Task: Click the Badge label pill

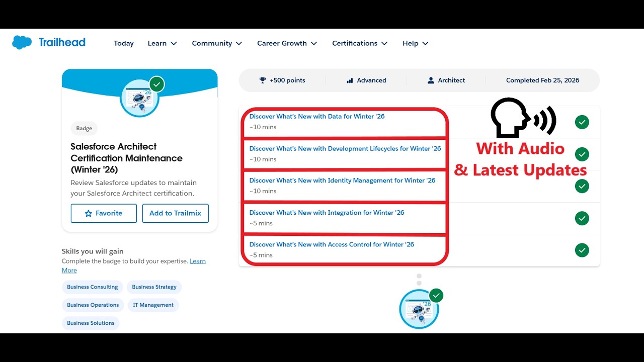Action: [84, 128]
